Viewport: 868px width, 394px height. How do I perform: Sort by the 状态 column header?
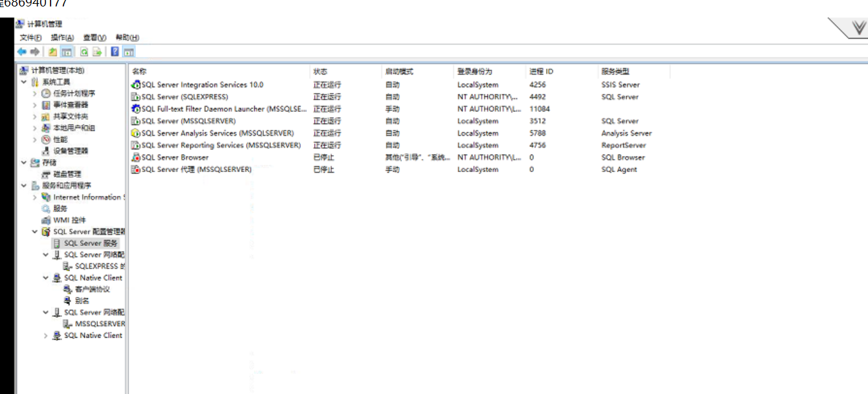[x=346, y=71]
